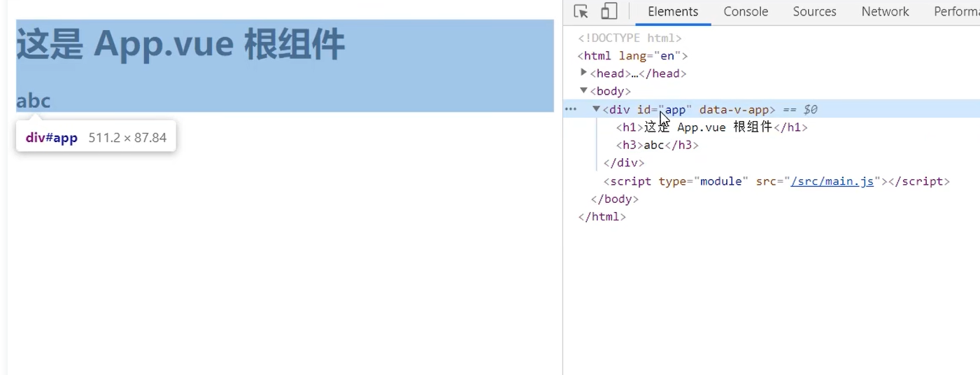Select the closing /body tag
The image size is (980, 375).
click(x=615, y=199)
